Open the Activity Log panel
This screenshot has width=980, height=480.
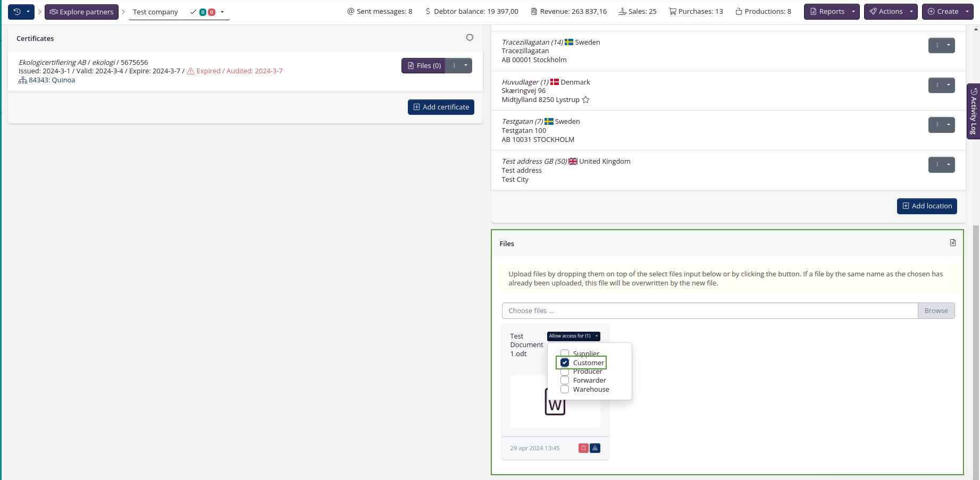coord(973,112)
